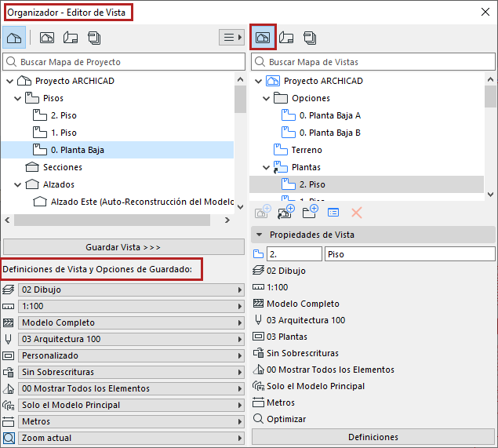Close the Organizador window

[485, 12]
